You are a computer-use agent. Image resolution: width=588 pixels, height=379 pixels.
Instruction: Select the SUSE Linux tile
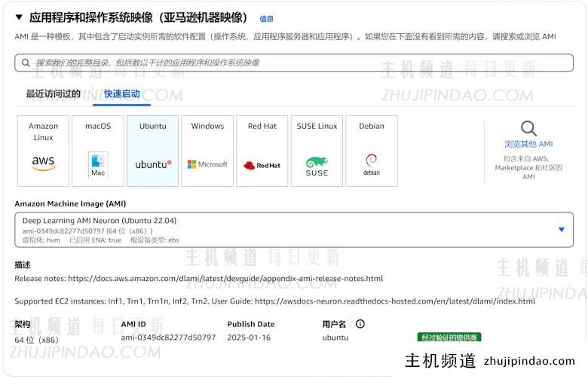pyautogui.click(x=317, y=151)
